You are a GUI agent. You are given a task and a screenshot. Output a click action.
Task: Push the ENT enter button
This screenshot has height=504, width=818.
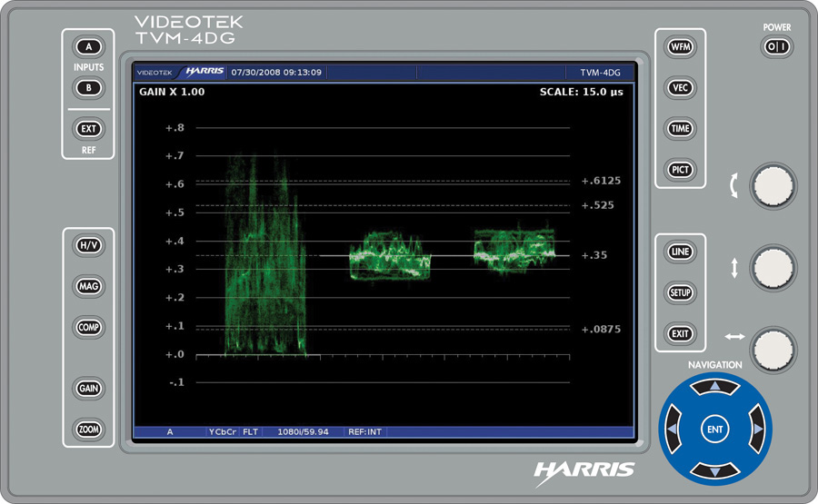coord(714,430)
